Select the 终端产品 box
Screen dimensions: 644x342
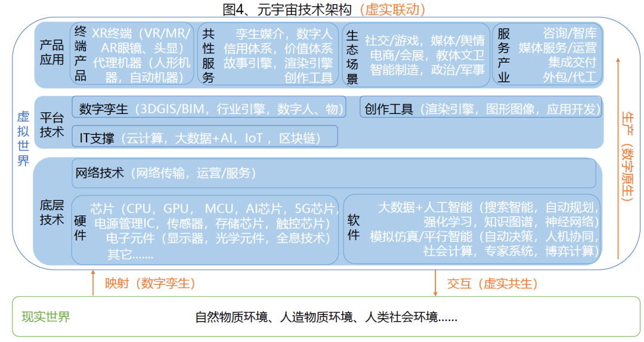tap(132, 54)
